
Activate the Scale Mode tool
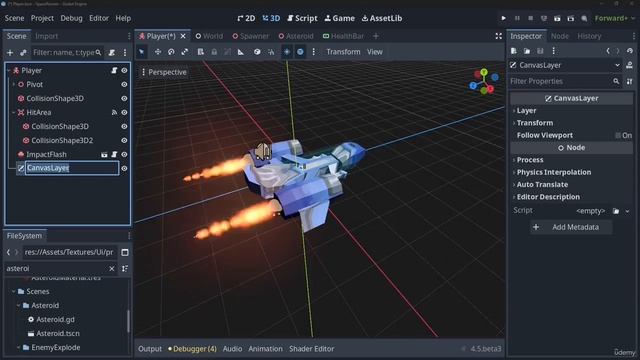pos(184,52)
